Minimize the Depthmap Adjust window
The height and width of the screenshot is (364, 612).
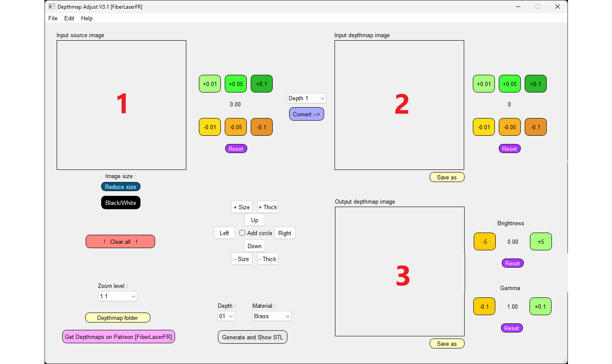(x=518, y=6)
